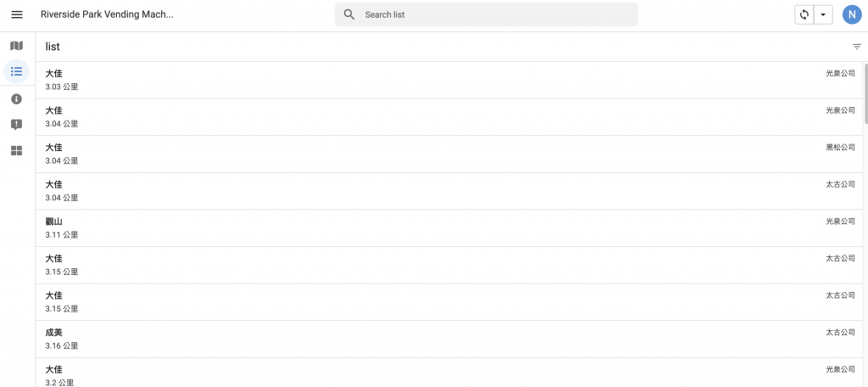
Task: Open the list filter icon
Action: [x=857, y=47]
